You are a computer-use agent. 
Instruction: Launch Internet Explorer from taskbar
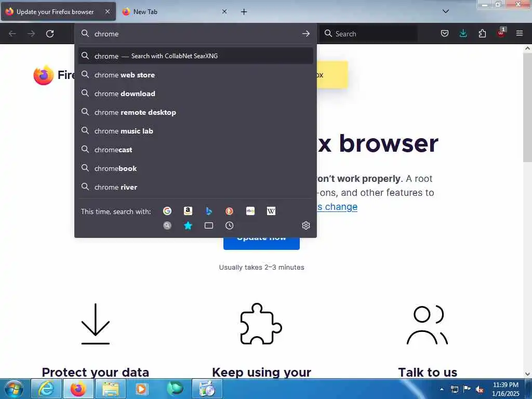(x=46, y=389)
